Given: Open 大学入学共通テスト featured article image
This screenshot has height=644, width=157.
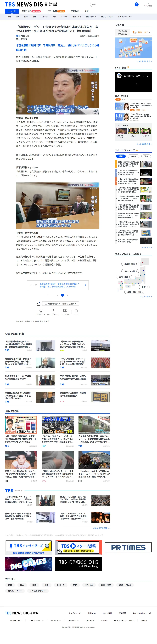Looking at the screenshot, I should (x=58, y=425).
